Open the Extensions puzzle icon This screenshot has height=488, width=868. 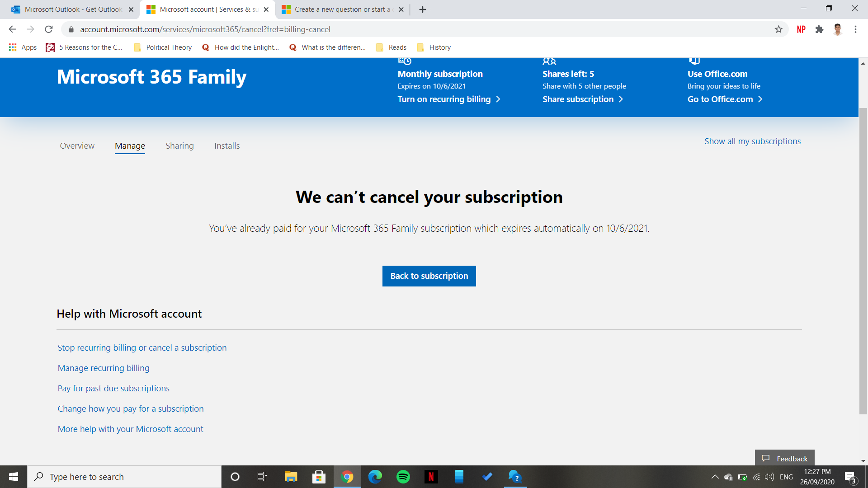pyautogui.click(x=819, y=29)
